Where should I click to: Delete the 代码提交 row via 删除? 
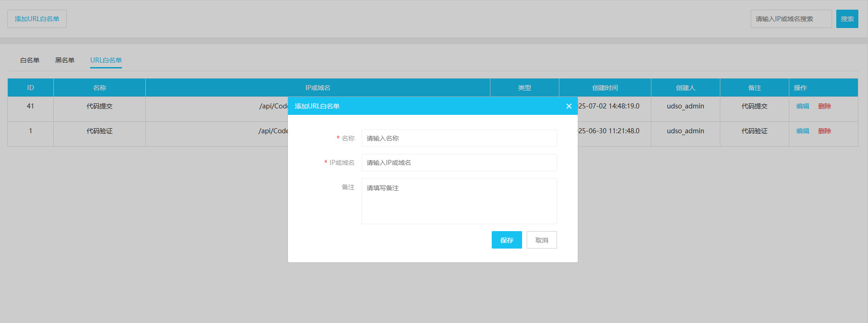(824, 106)
